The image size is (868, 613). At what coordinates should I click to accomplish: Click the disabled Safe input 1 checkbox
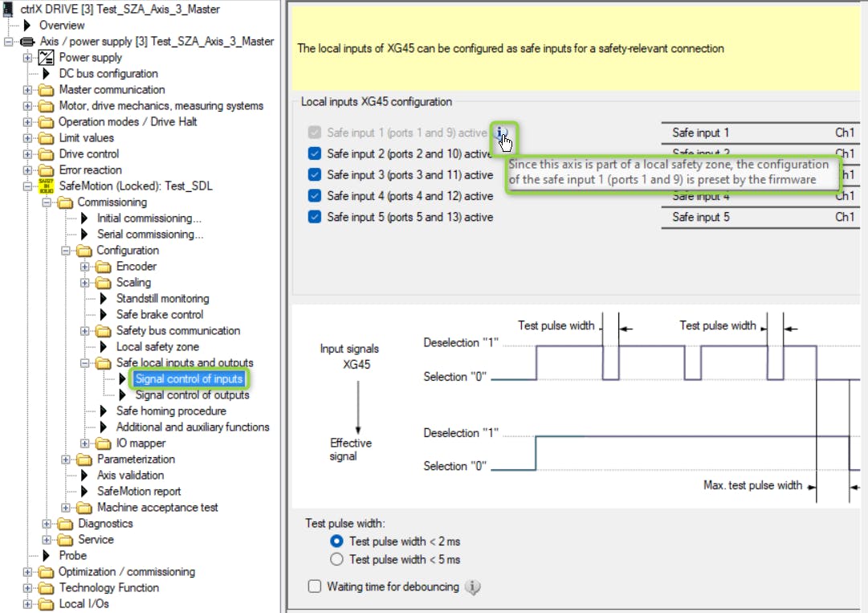point(315,133)
